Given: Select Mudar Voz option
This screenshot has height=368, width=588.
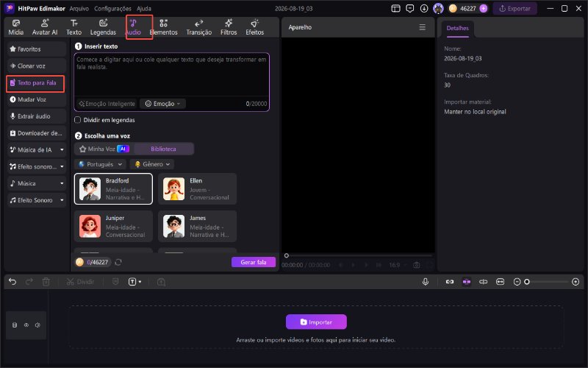Looking at the screenshot, I should tap(36, 99).
